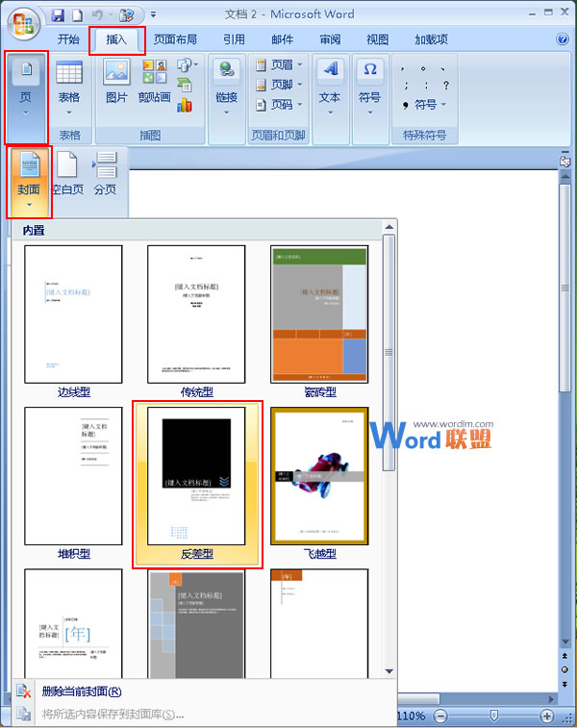577x728 pixels.
Task: Open Customize Quick Access Toolbar arrow
Action: point(153,15)
